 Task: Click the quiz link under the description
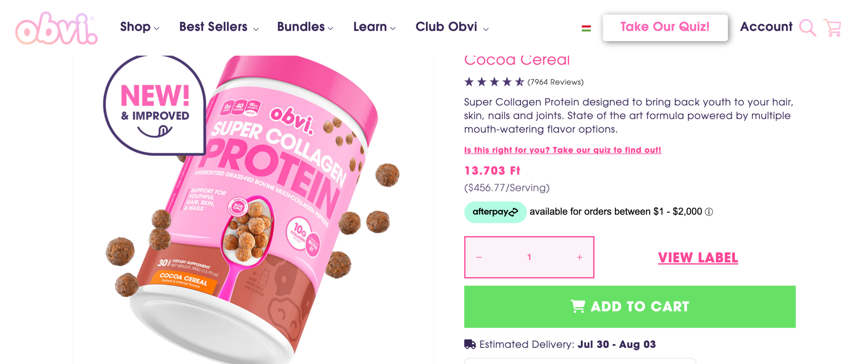click(x=562, y=150)
